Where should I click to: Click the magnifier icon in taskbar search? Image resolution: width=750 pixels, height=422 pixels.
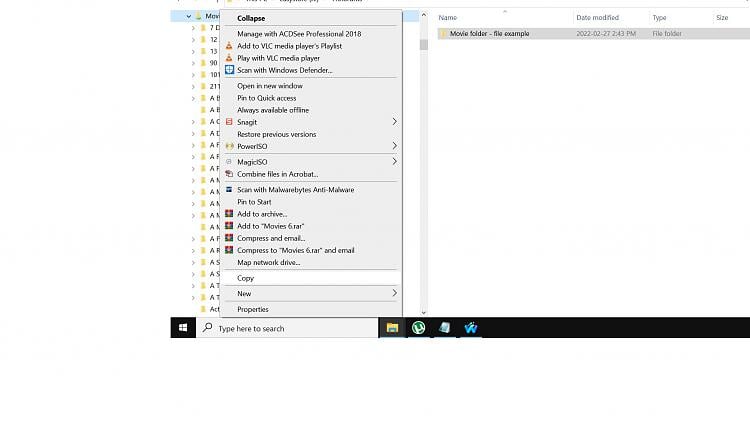tap(208, 328)
